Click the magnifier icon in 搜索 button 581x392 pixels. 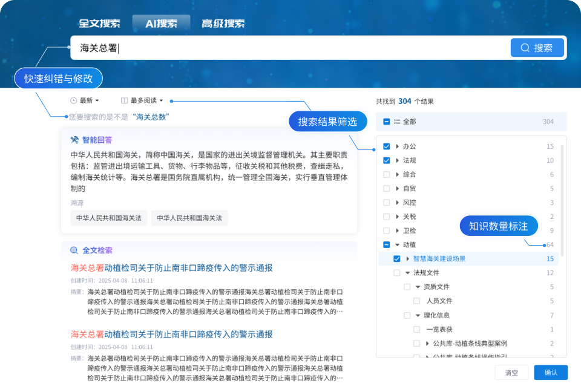click(525, 48)
